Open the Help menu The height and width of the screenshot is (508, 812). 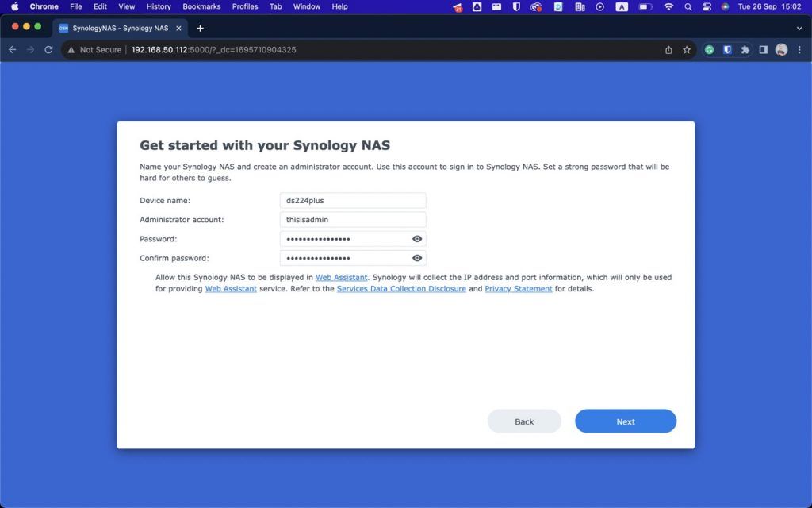point(339,6)
